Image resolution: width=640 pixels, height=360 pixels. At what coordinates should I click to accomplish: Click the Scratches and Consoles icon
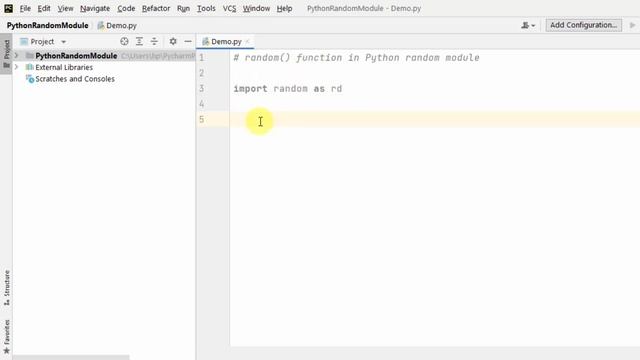click(x=30, y=79)
